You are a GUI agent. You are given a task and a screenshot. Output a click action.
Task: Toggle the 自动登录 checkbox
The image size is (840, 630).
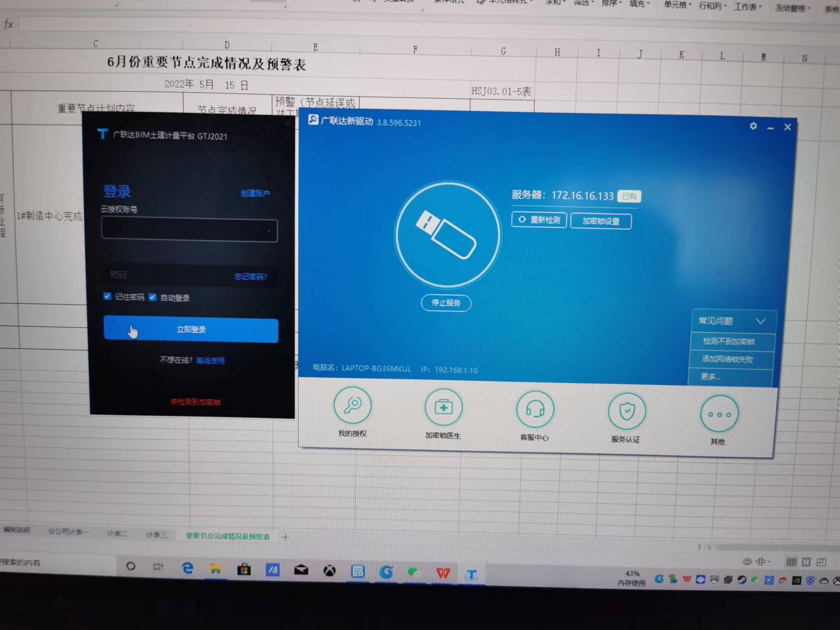point(153,297)
